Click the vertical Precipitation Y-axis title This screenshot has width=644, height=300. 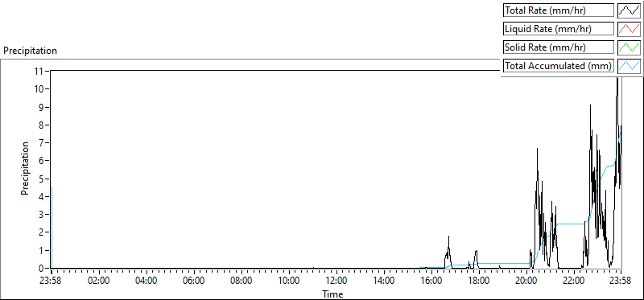pos(25,169)
